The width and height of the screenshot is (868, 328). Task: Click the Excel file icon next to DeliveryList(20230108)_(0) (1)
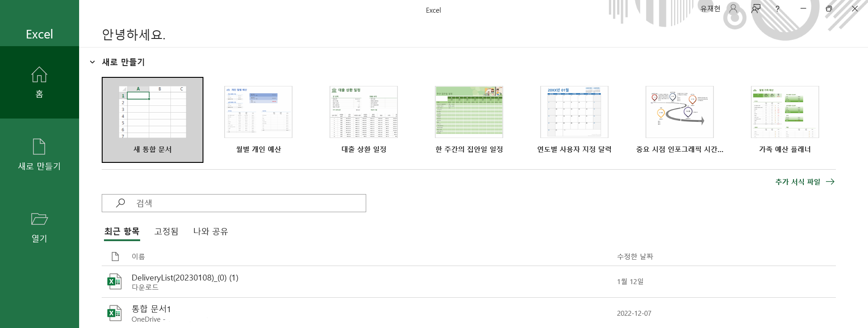click(x=114, y=281)
